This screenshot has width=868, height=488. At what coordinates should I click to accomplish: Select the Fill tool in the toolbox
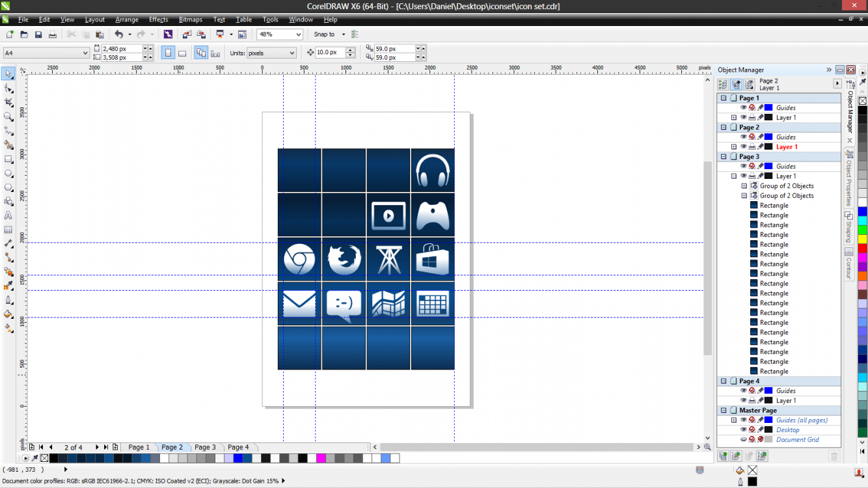(8, 314)
